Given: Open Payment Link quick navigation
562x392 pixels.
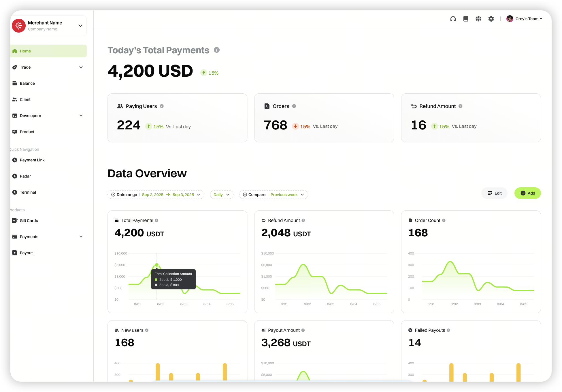Looking at the screenshot, I should [x=32, y=160].
